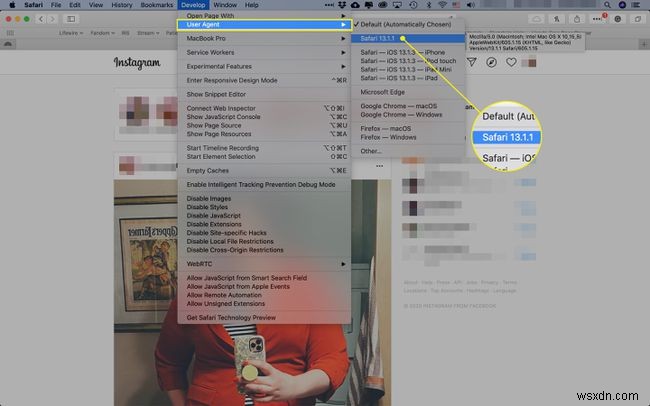Expand the Service Workers submenu
Viewport: 650px width, 406px height.
[264, 52]
